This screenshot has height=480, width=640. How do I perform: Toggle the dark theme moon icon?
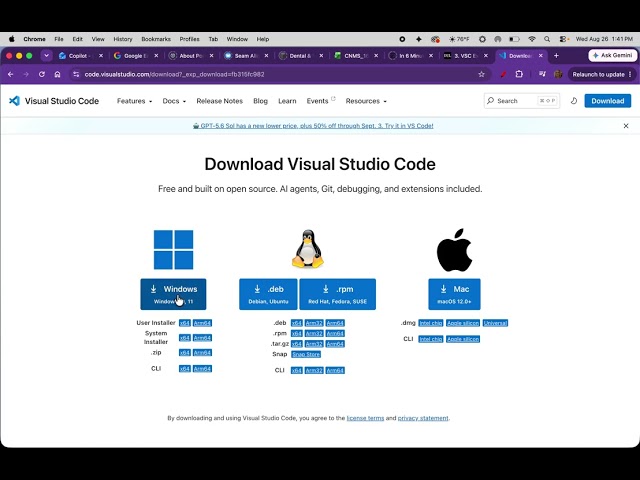pyautogui.click(x=573, y=101)
